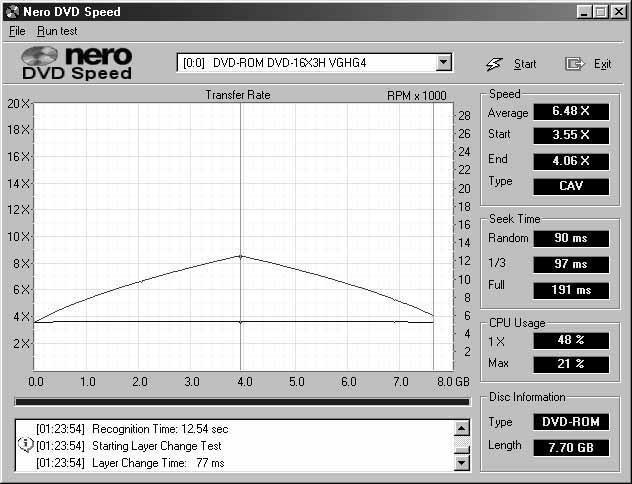
Task: Click the Nero DVD Speed logo
Action: click(78, 64)
